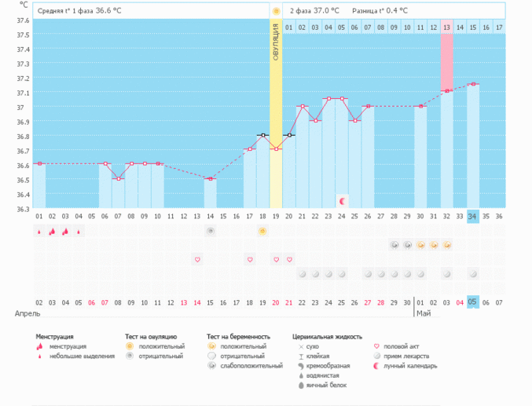Click the lunar calendar moon icon on day 24
Screen dimensions: 532x406
click(x=342, y=201)
